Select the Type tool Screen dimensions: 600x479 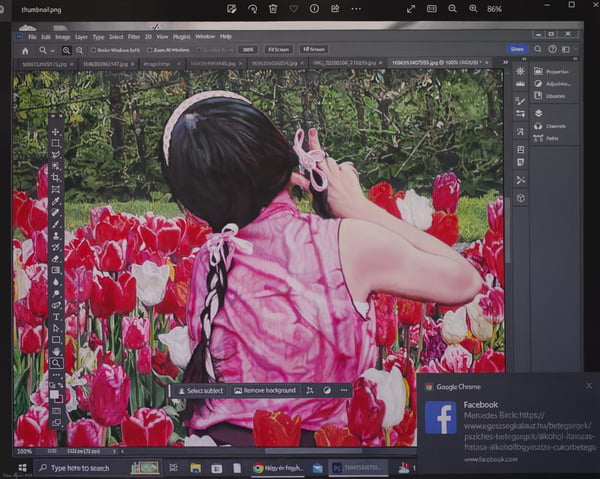[x=56, y=317]
